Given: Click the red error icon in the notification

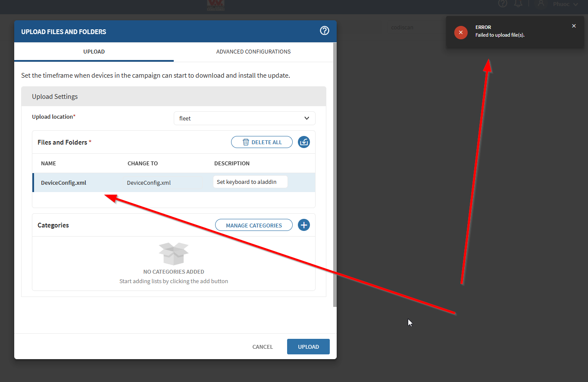Looking at the screenshot, I should (461, 32).
